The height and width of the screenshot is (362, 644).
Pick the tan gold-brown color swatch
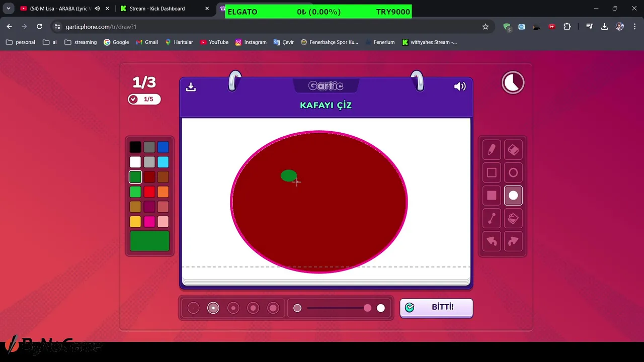(x=135, y=207)
